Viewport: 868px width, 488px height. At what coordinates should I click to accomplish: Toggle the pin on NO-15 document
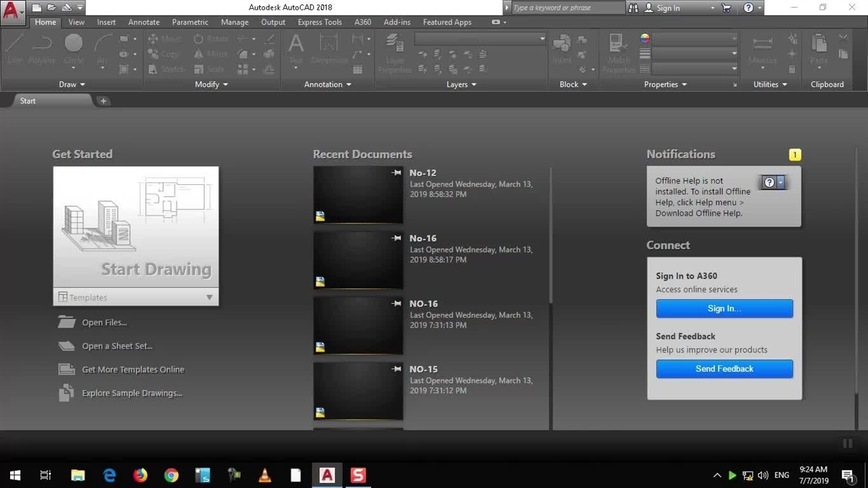click(x=397, y=369)
